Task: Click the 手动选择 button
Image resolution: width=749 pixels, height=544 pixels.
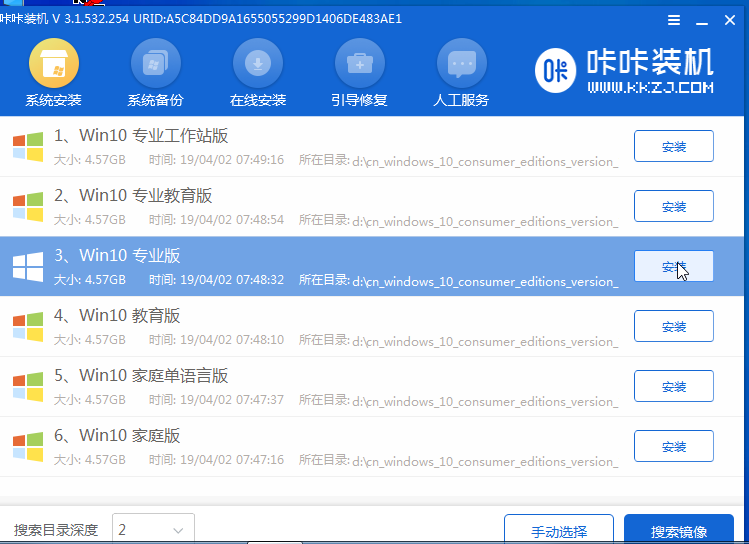Action: pyautogui.click(x=559, y=529)
